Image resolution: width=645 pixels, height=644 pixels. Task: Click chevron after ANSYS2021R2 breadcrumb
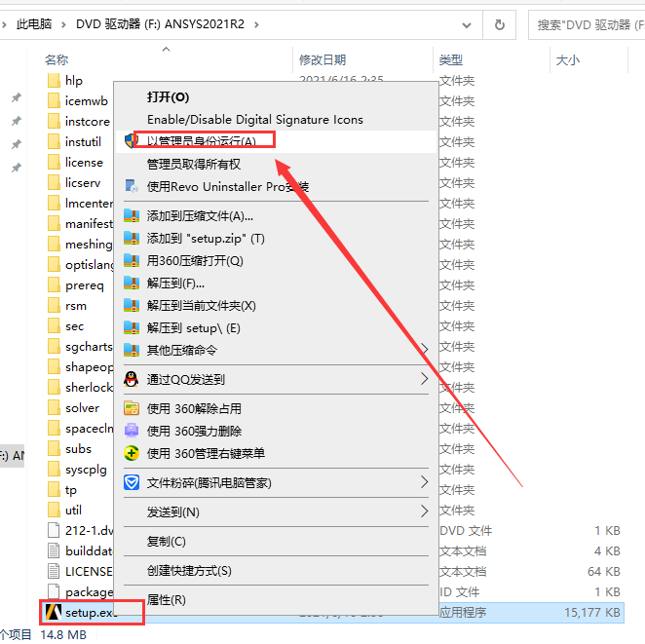click(x=256, y=25)
